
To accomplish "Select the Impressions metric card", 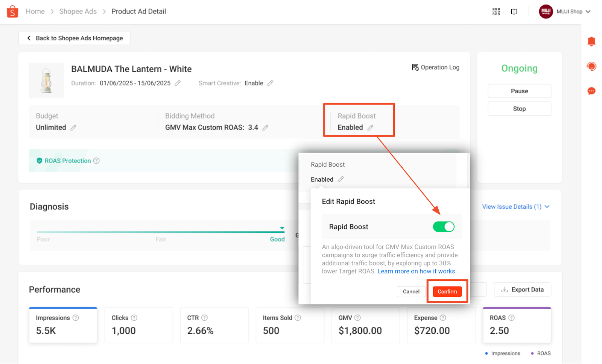I will pyautogui.click(x=63, y=325).
